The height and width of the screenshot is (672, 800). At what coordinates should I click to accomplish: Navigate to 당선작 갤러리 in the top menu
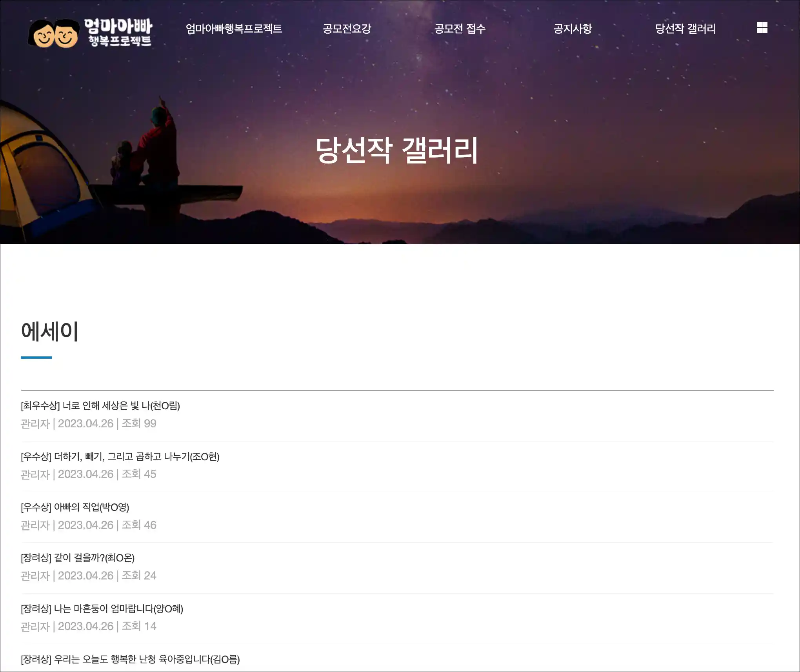pos(685,29)
